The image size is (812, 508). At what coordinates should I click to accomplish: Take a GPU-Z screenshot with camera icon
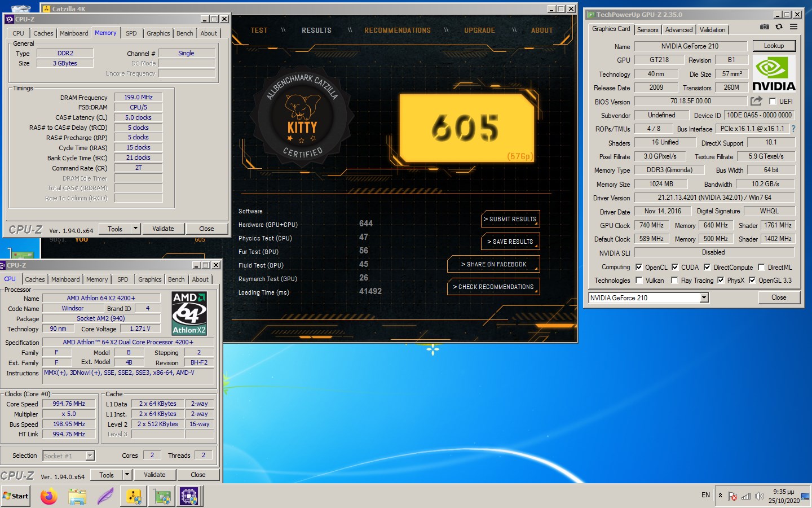(x=764, y=27)
